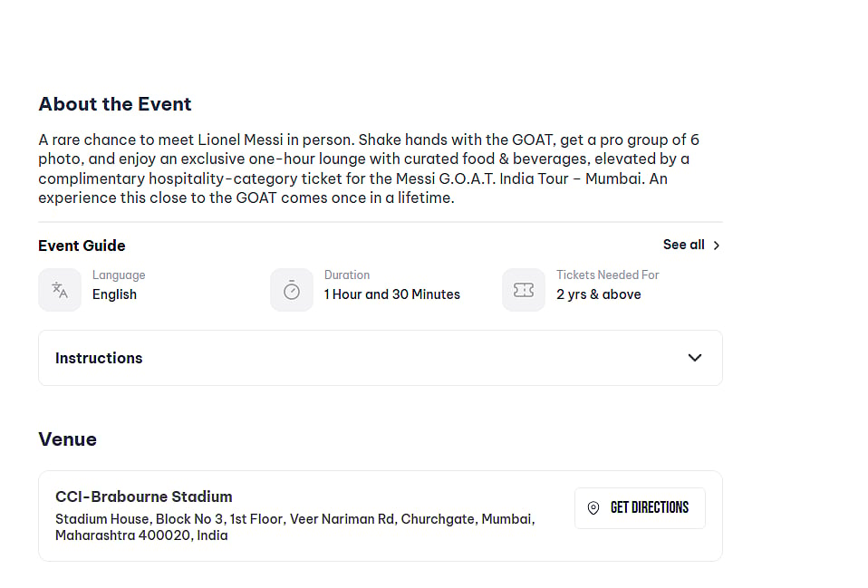Click the 1 Hour and 30 Minutes text
The width and height of the screenshot is (868, 588).
[x=392, y=294]
